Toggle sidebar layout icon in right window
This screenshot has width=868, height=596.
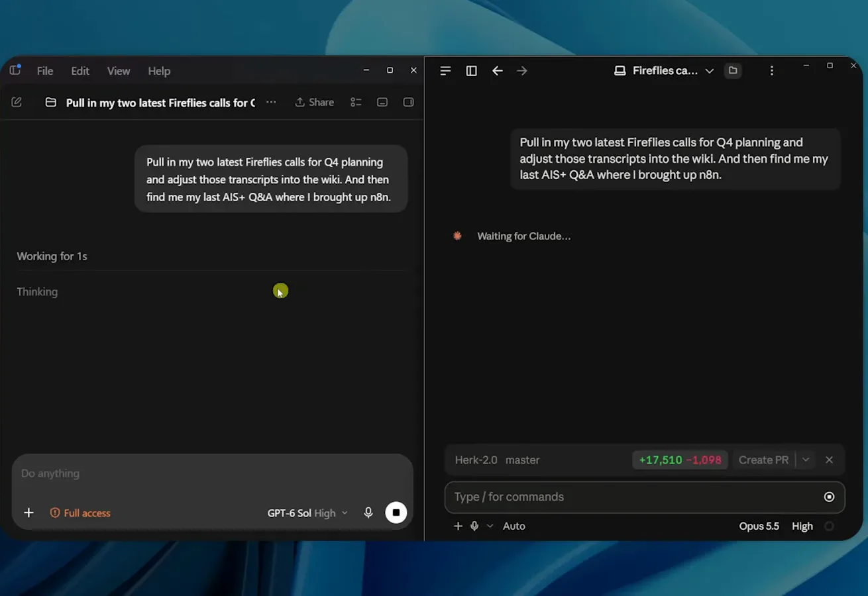point(472,71)
